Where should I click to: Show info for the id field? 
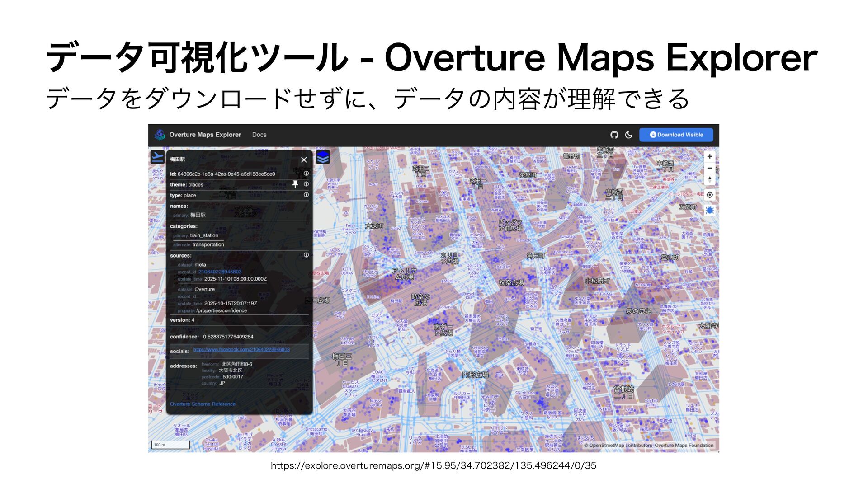pos(306,174)
